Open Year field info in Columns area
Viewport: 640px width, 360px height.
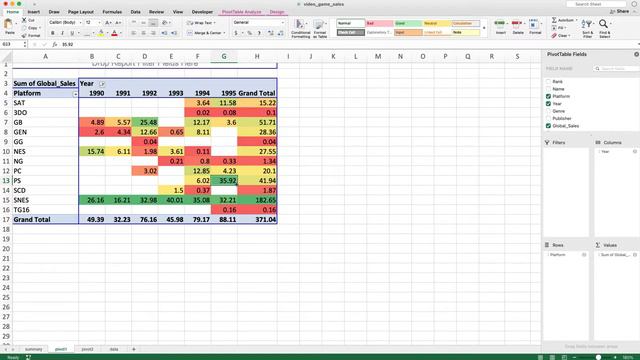tap(635, 151)
